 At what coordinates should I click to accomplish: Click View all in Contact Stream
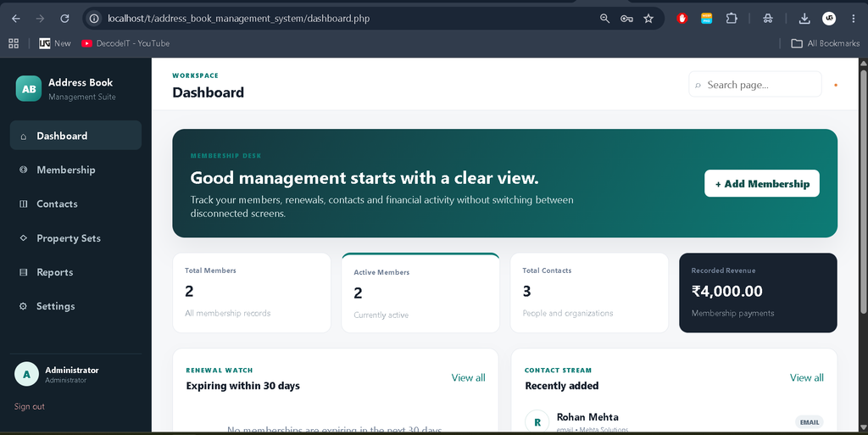(x=807, y=377)
